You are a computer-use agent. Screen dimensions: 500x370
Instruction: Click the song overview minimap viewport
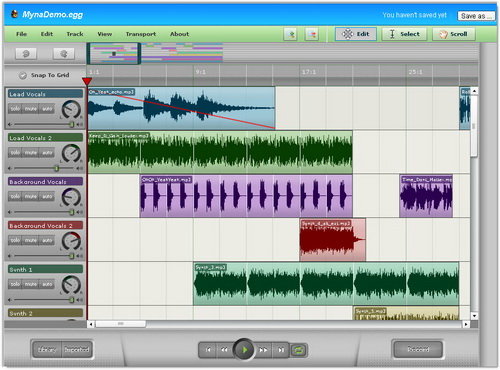coord(114,54)
